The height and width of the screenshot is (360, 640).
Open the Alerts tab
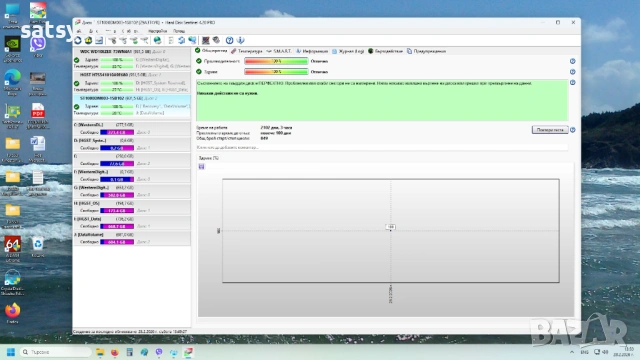pos(426,51)
